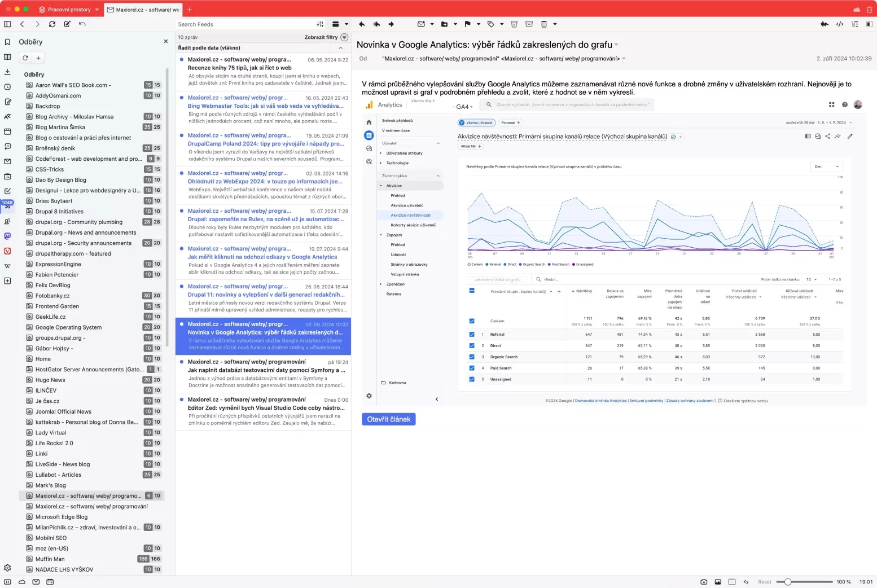Open closed tabs trash in tab bar

(869, 10)
